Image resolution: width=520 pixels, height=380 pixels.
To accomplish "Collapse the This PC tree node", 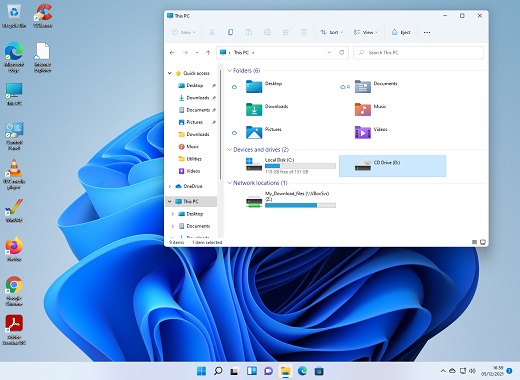I will pos(170,201).
